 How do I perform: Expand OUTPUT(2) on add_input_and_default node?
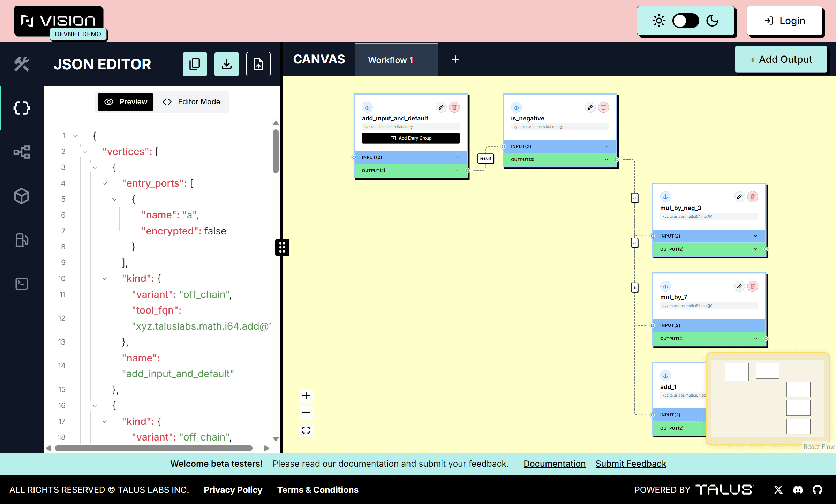tap(411, 171)
